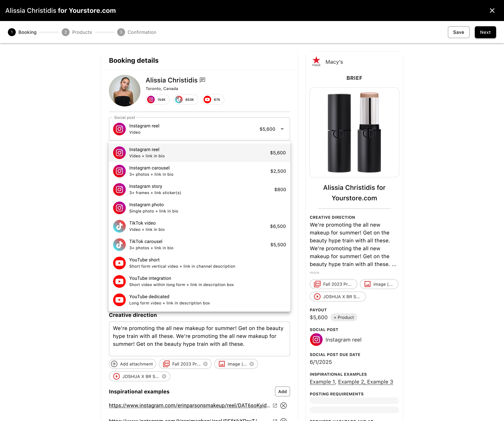Open Alissia's TikTok profile showing 853K followers
The width and height of the screenshot is (504, 421).
186,100
